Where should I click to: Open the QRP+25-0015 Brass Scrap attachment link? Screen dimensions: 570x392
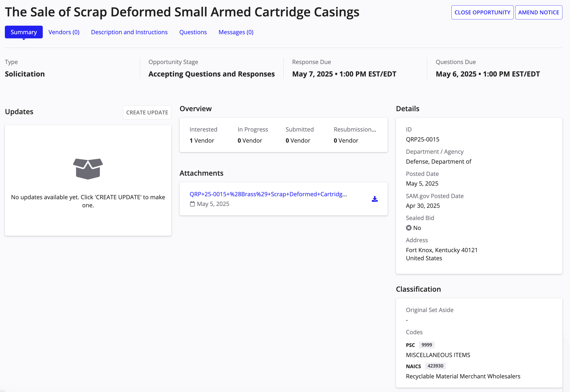268,194
